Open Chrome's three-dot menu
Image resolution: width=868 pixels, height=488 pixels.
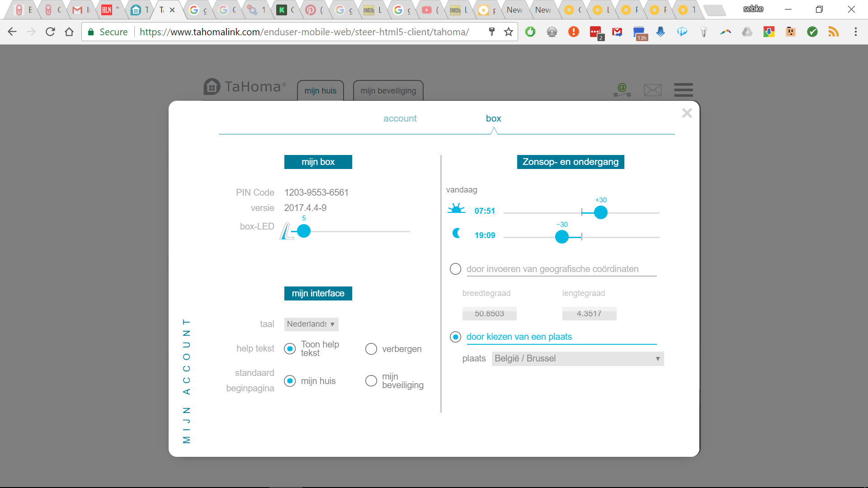[855, 32]
